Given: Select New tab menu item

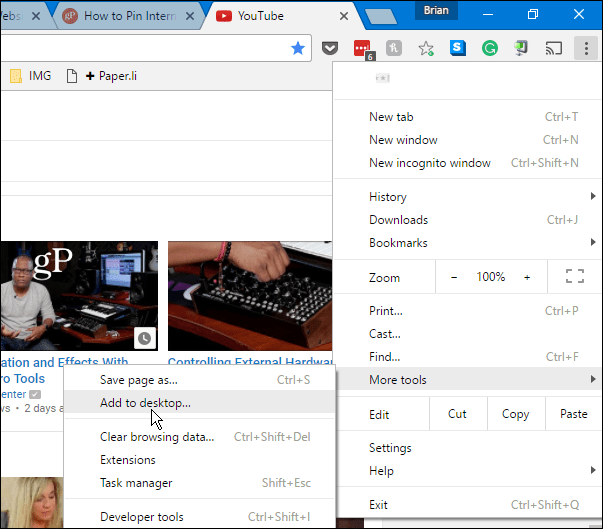Looking at the screenshot, I should pos(467,117).
